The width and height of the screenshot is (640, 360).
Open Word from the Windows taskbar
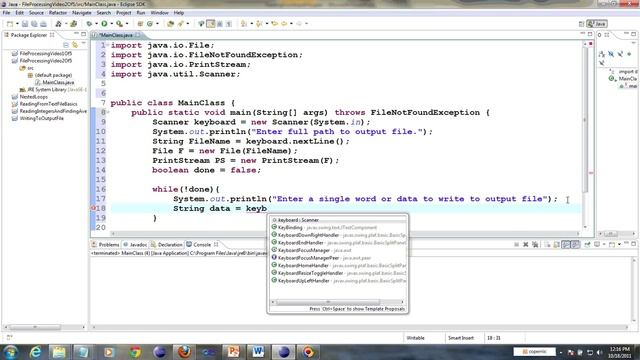[x=258, y=351]
